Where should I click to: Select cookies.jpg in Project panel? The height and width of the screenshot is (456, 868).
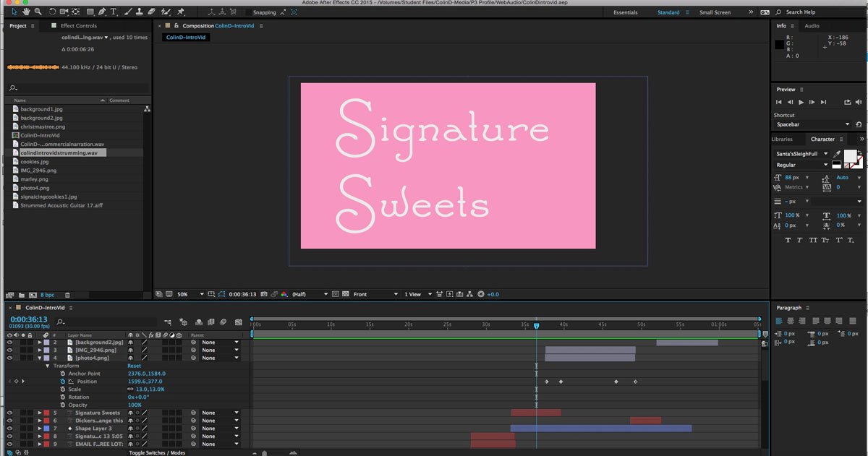(x=35, y=162)
